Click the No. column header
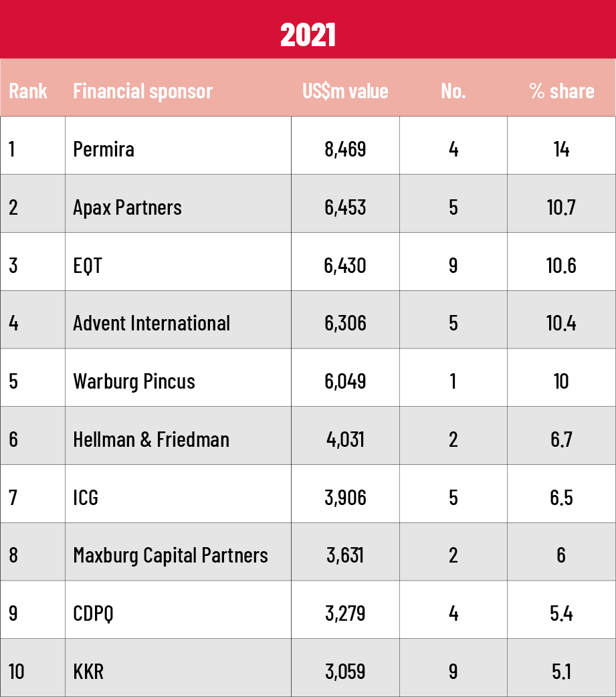This screenshot has width=616, height=697. (x=453, y=91)
